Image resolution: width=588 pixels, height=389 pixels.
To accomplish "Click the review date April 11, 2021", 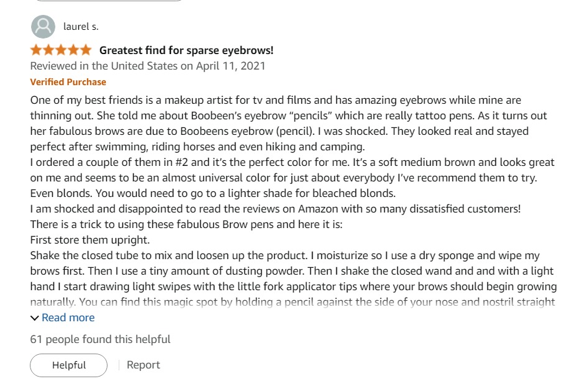I will pyautogui.click(x=148, y=66).
